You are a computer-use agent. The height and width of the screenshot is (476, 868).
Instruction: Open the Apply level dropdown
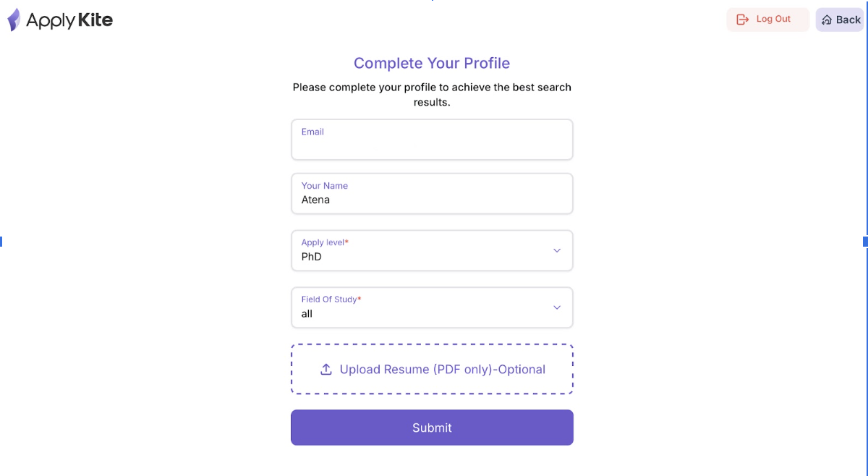pyautogui.click(x=432, y=250)
